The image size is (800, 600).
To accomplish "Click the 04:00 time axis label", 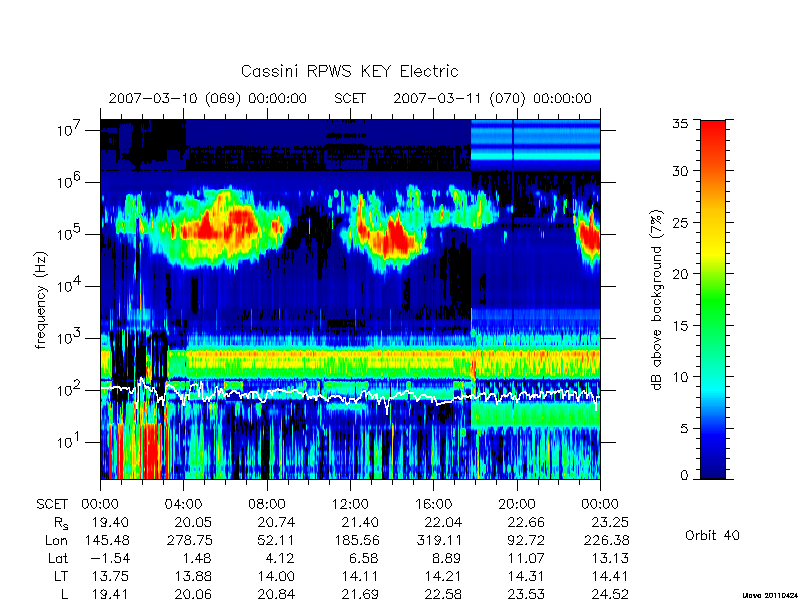I will [183, 505].
